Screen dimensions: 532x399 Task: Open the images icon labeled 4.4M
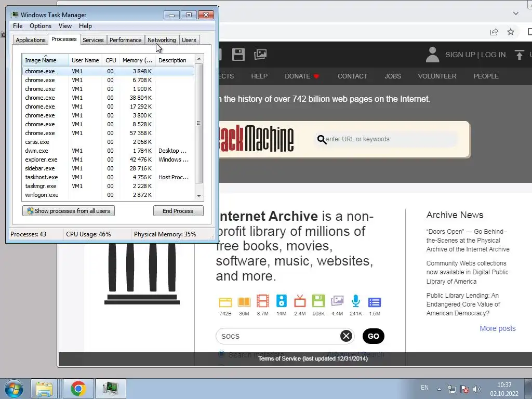click(337, 301)
